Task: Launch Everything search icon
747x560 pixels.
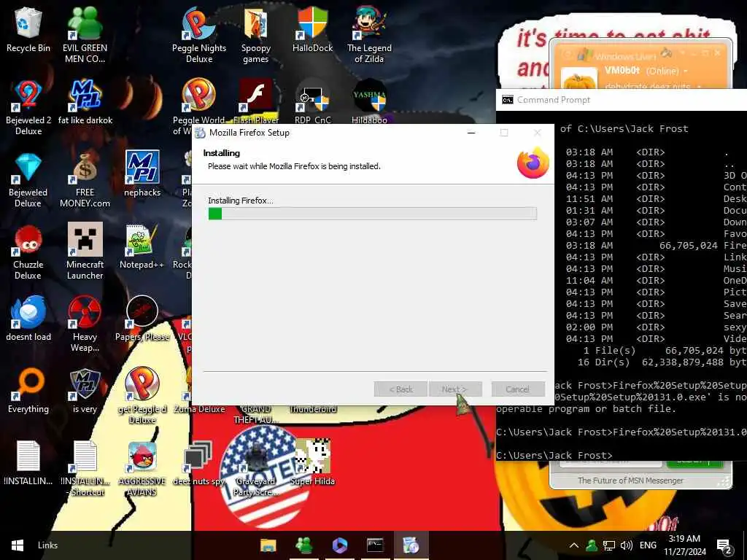Action: [28, 391]
